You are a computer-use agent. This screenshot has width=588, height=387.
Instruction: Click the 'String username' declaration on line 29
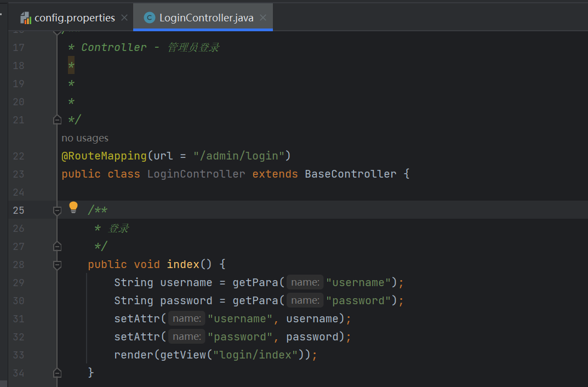[x=163, y=282]
